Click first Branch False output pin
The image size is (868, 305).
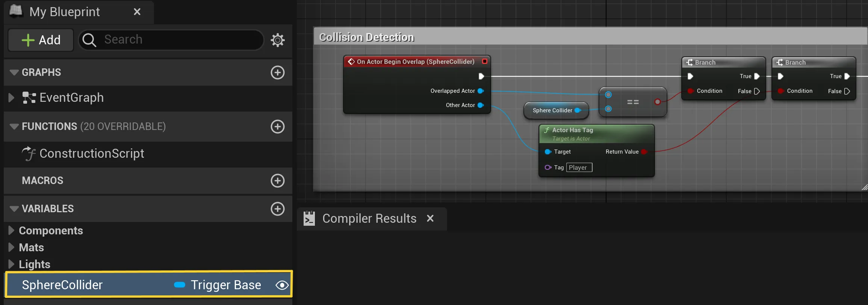click(x=757, y=91)
